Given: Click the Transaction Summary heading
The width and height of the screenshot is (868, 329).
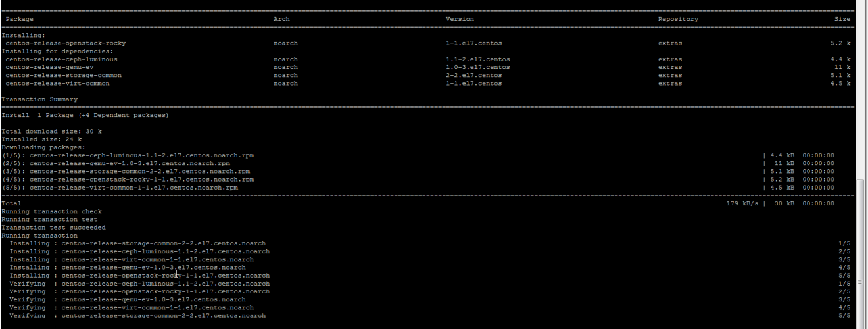Looking at the screenshot, I should [39, 99].
